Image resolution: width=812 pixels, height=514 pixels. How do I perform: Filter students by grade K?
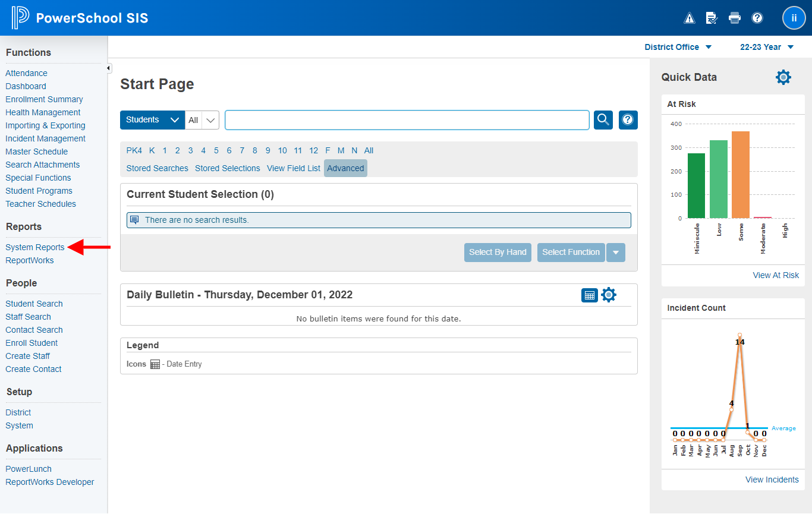pos(152,150)
